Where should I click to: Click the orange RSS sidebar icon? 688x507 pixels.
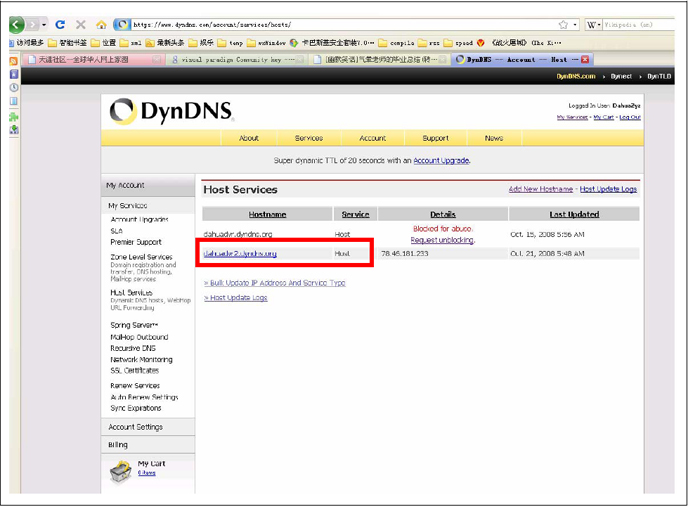(x=14, y=61)
